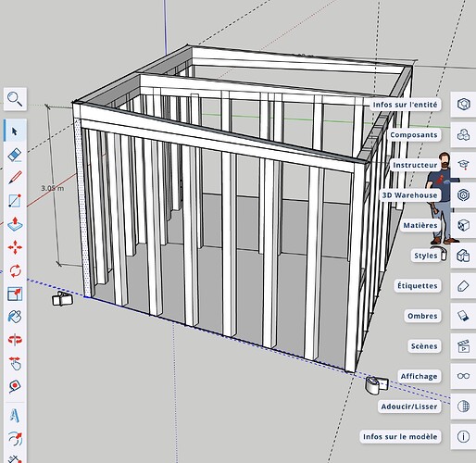Open the Display glasses icon

click(x=463, y=376)
